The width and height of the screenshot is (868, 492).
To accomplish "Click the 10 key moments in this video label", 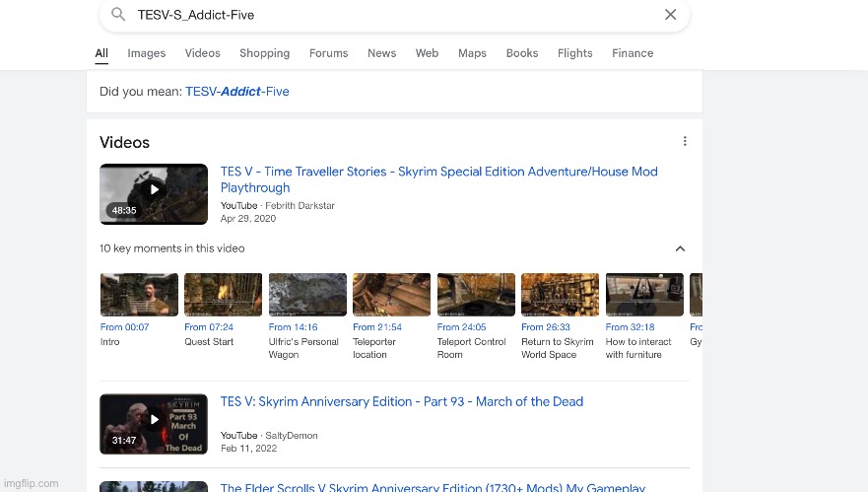I will [x=172, y=248].
